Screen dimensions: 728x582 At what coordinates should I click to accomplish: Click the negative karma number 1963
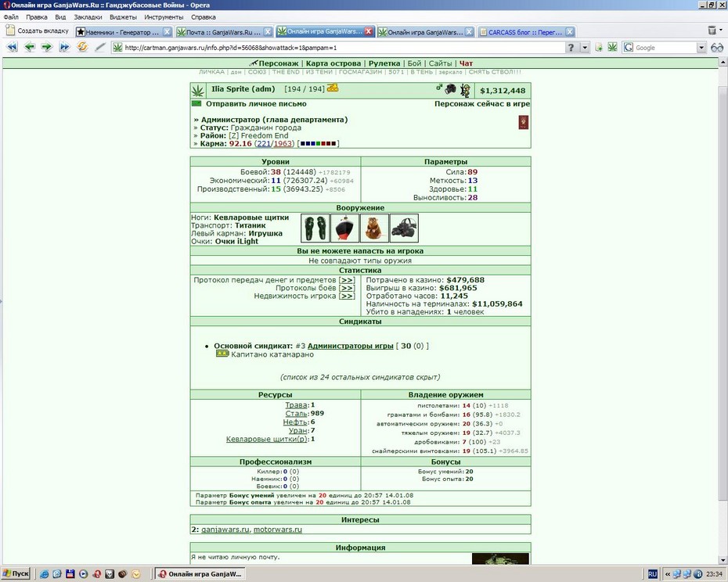tap(283, 143)
